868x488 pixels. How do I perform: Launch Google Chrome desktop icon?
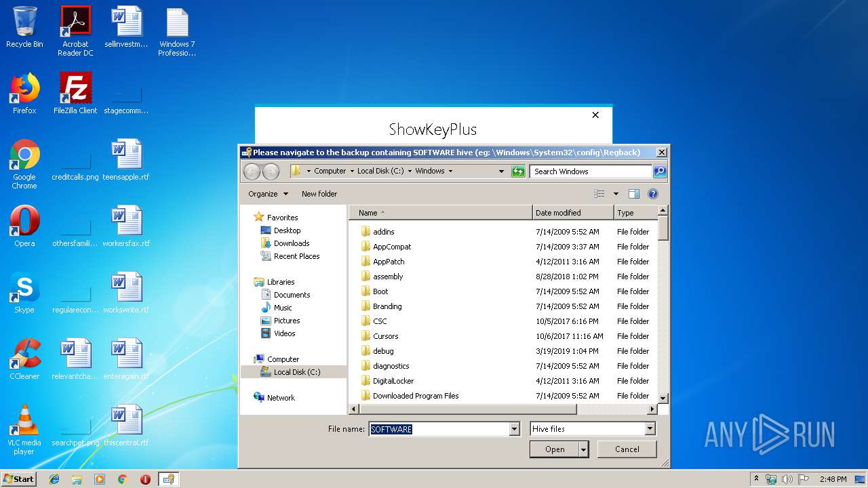point(24,164)
